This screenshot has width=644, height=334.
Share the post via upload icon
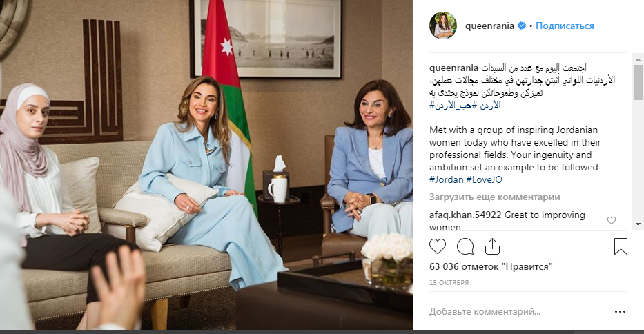coord(492,246)
